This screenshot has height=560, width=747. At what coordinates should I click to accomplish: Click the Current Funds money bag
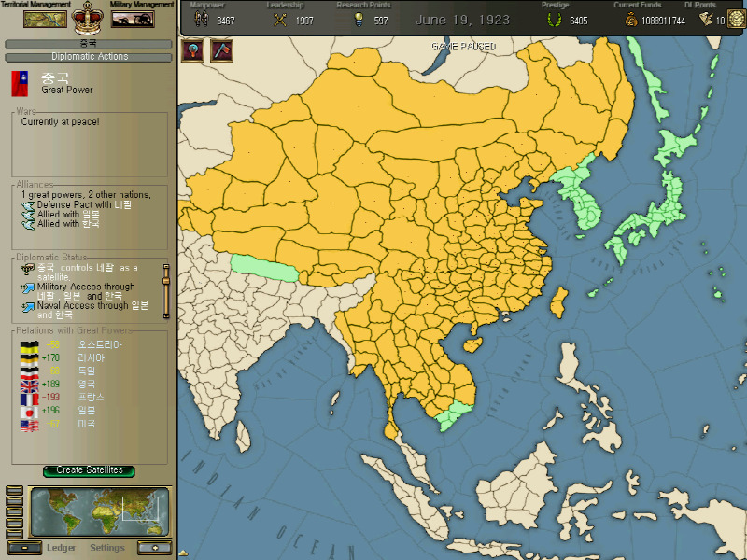click(x=631, y=20)
